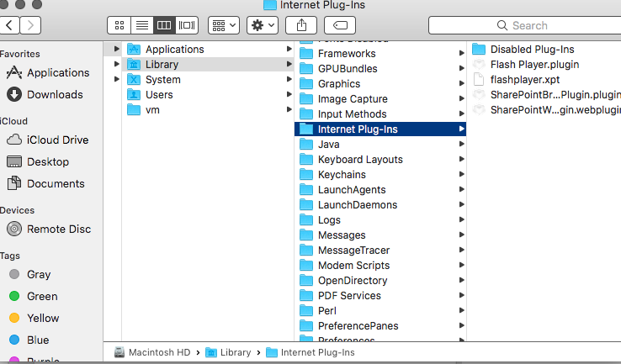
Task: Open iCloud Drive in the sidebar
Action: tap(48, 140)
